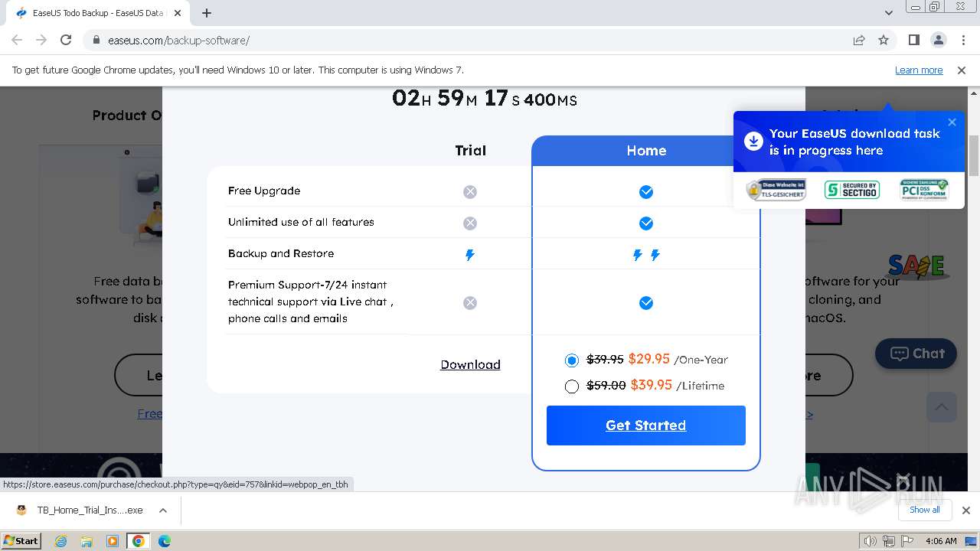Click the Secured by Sectigo badge
980x551 pixels.
tap(852, 189)
